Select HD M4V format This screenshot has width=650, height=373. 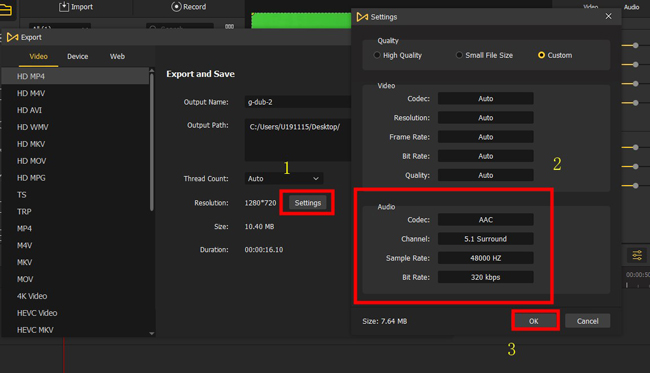point(75,93)
